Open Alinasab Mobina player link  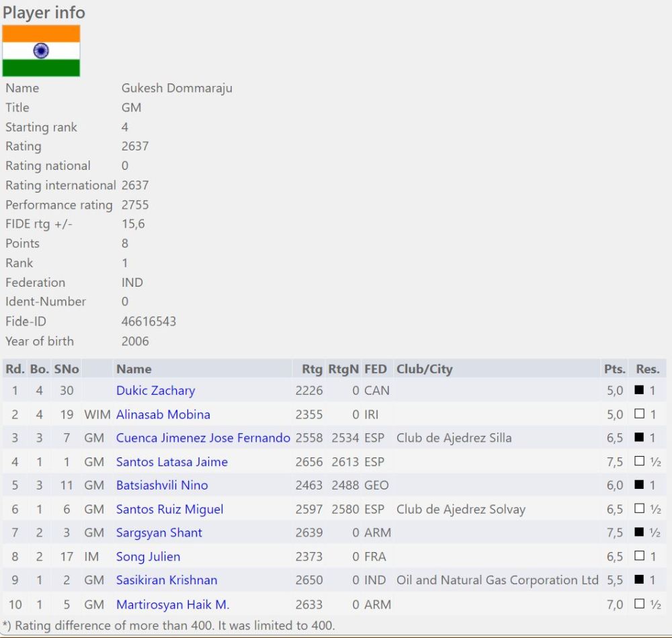point(163,414)
